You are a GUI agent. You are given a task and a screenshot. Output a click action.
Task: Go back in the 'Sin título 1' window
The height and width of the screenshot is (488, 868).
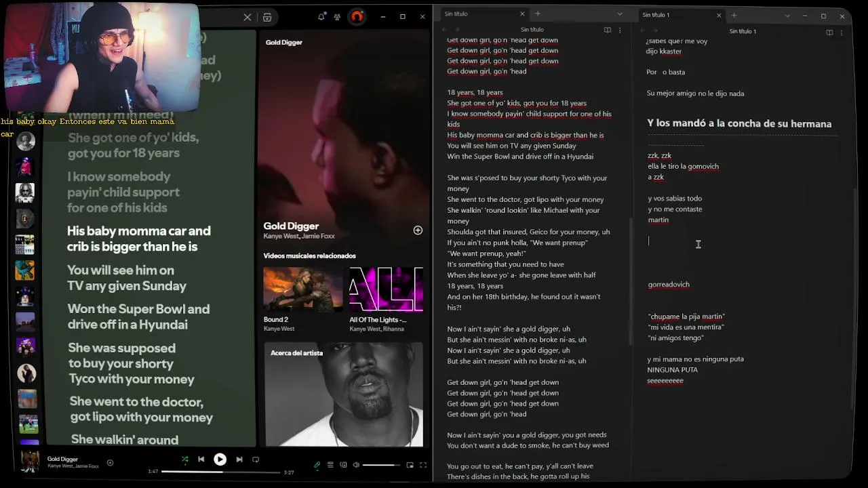pyautogui.click(x=644, y=31)
